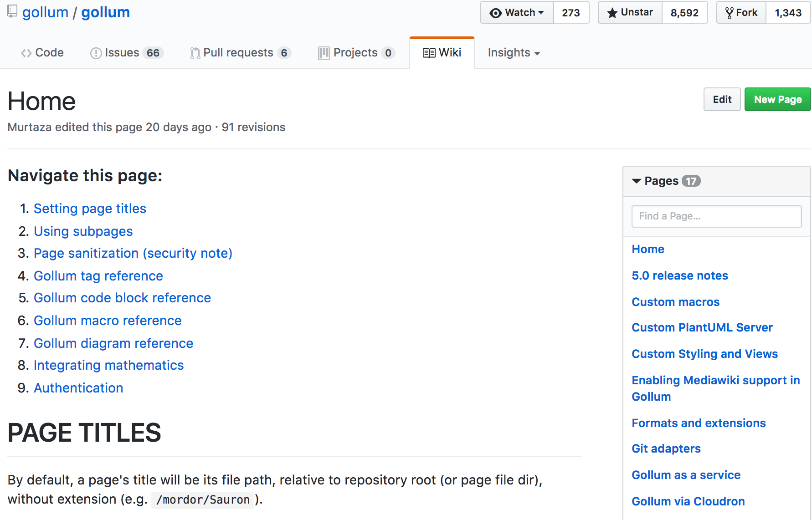This screenshot has width=812, height=520.
Task: Switch to the Issues tab
Action: [127, 53]
